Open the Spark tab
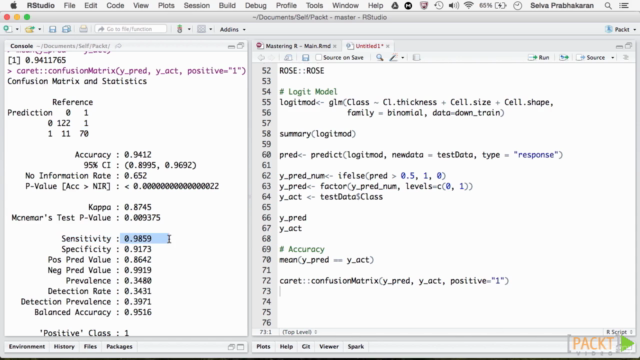 coord(356,347)
